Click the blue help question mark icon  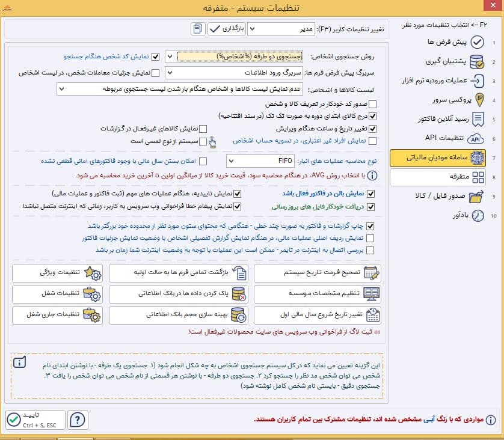pyautogui.click(x=78, y=420)
